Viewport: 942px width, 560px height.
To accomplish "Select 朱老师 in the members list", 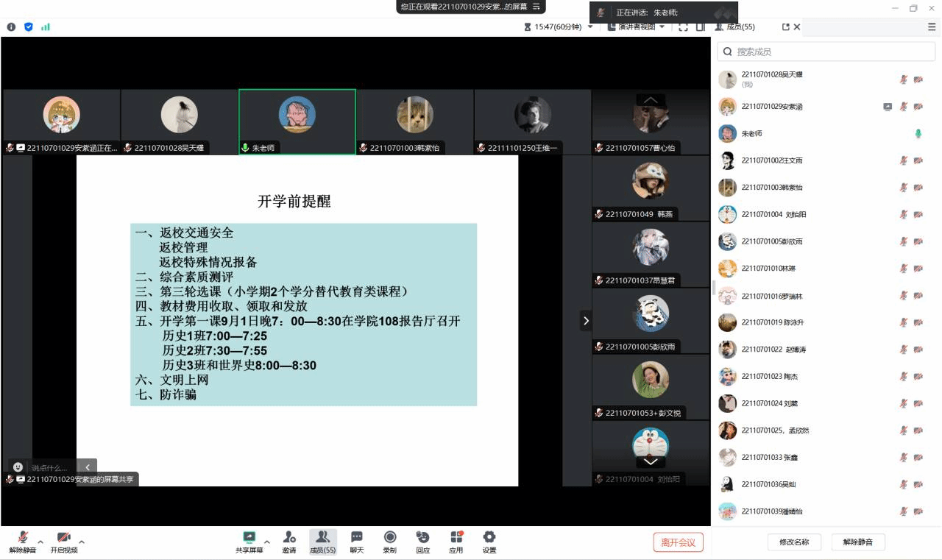I will pyautogui.click(x=751, y=133).
